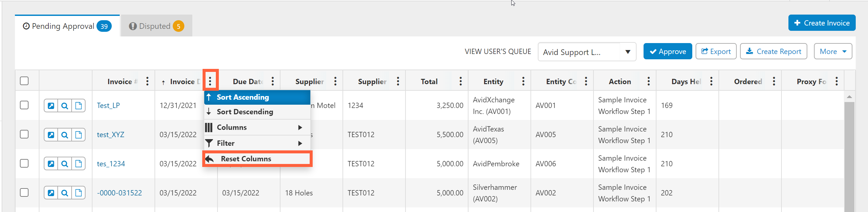Click the Approve button
868x212 pixels.
pos(667,51)
